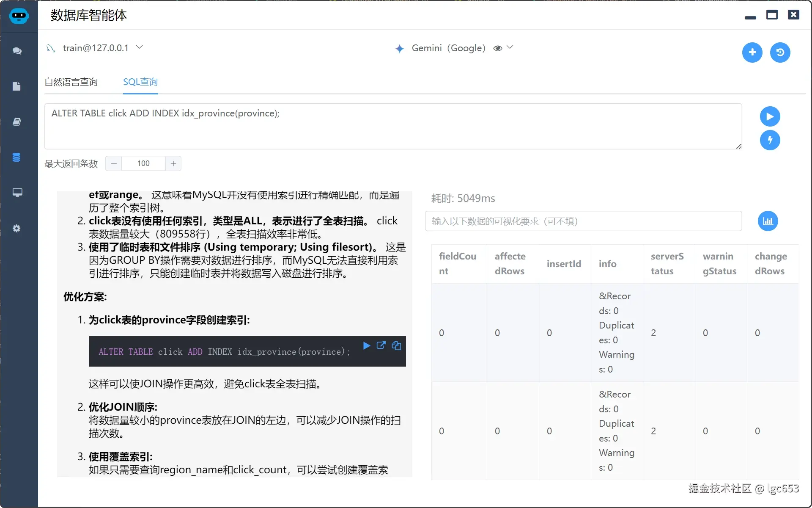This screenshot has width=812, height=508.
Task: Expand the train@127.0.0.1 connection dropdown
Action: pos(140,47)
